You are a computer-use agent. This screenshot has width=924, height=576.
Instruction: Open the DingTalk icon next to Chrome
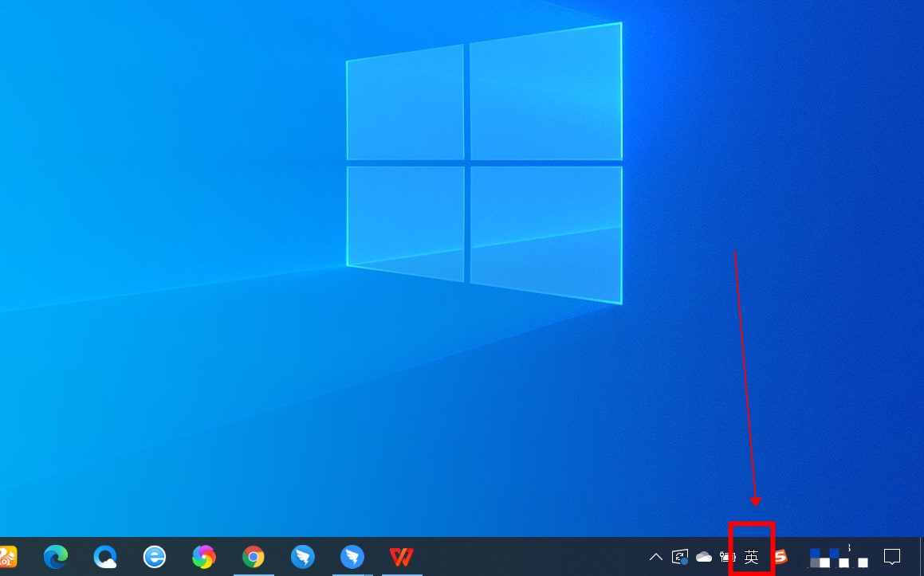(303, 556)
